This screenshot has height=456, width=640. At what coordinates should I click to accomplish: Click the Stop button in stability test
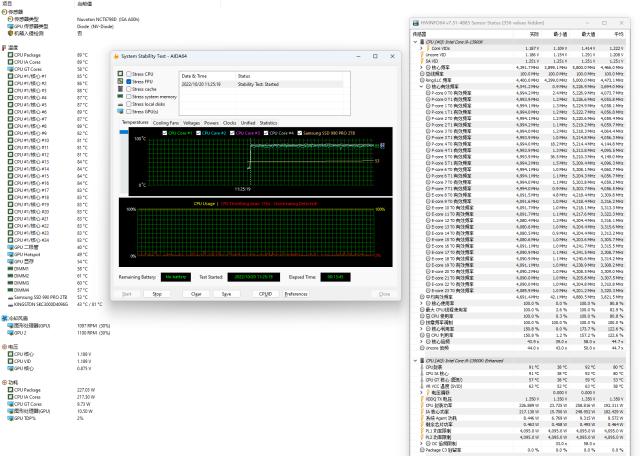pos(157,294)
